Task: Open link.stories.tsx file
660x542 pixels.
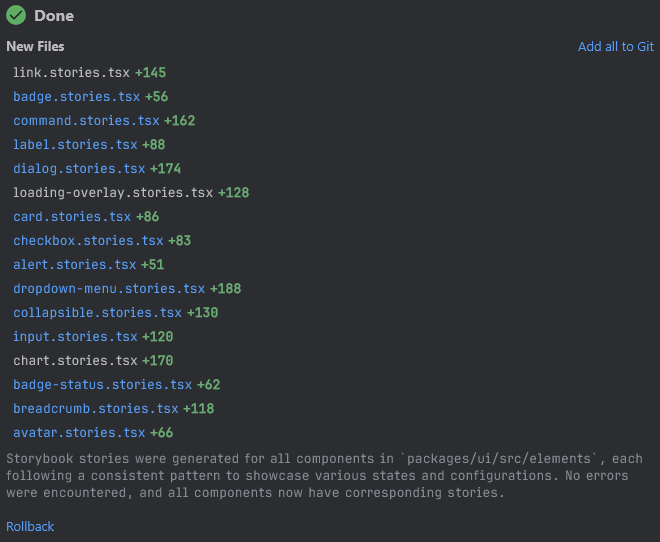Action: 71,73
